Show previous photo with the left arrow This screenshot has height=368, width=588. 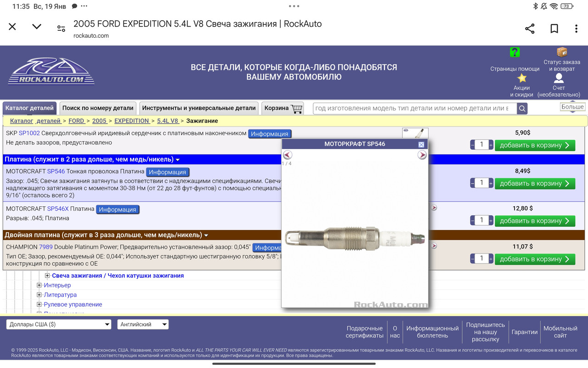coord(288,155)
